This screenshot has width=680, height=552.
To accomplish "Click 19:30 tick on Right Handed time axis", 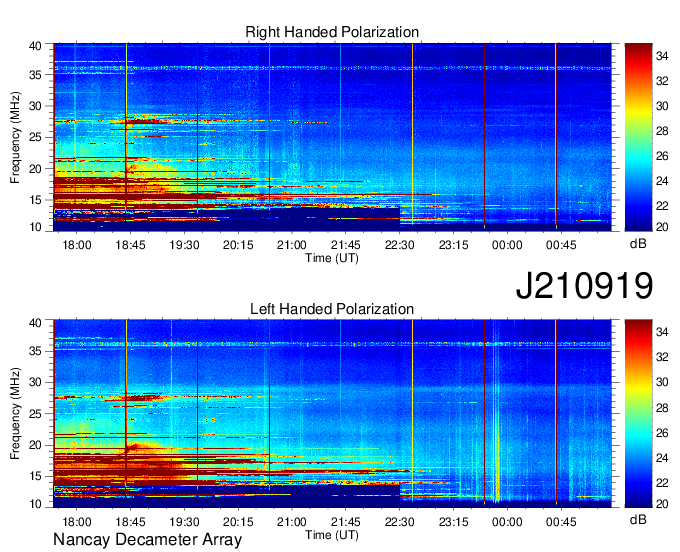I will 184,245.
